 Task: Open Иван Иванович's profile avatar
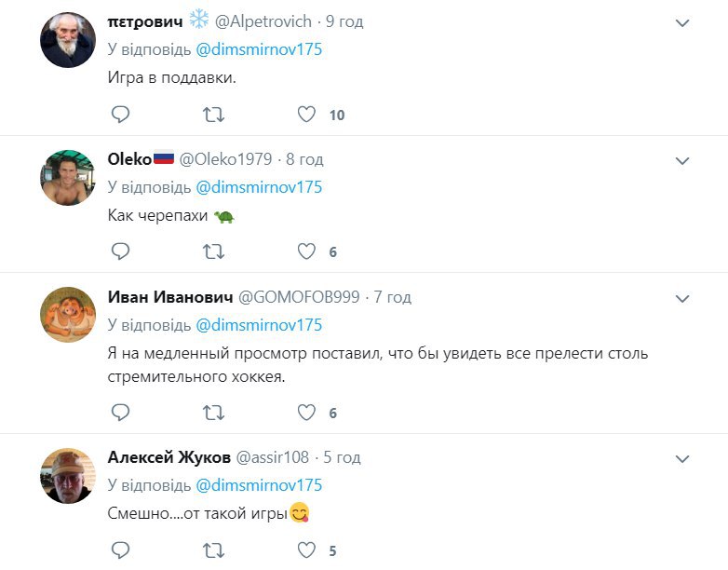[x=68, y=315]
